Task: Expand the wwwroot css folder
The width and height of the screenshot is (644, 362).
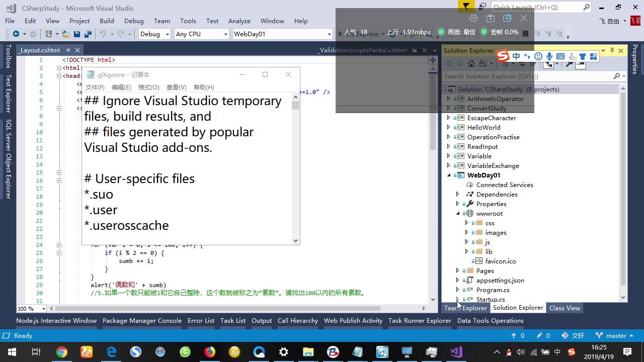Action: click(x=467, y=223)
